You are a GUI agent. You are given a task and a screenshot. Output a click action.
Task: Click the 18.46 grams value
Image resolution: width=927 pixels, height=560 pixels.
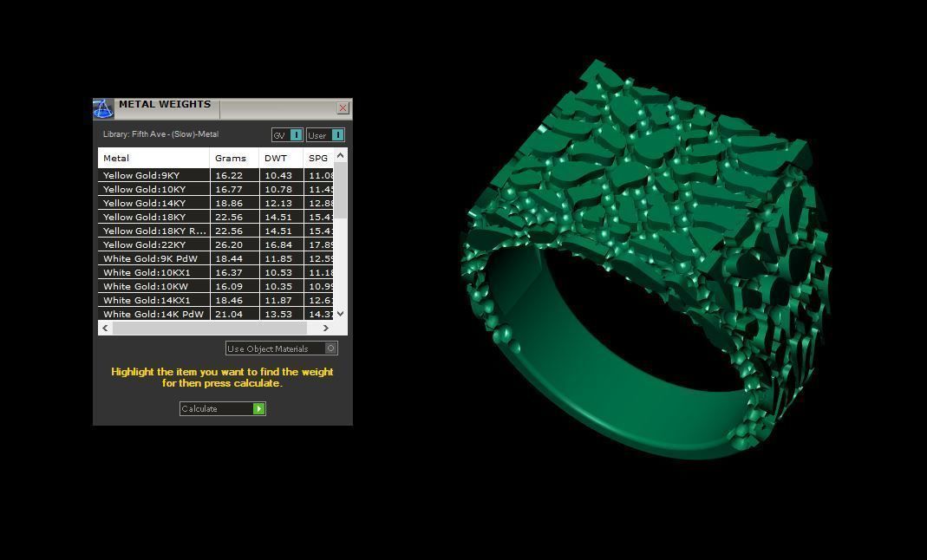[x=229, y=300]
